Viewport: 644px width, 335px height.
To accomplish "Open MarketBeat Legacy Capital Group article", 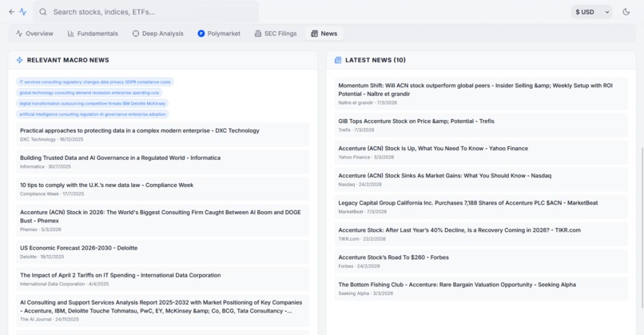I will pyautogui.click(x=481, y=207).
